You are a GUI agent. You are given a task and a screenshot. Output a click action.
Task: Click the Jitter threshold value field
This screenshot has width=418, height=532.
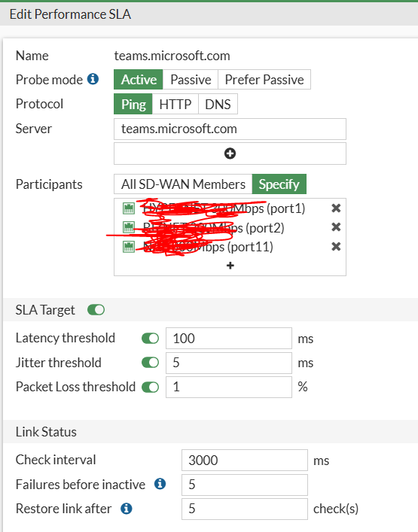(229, 363)
